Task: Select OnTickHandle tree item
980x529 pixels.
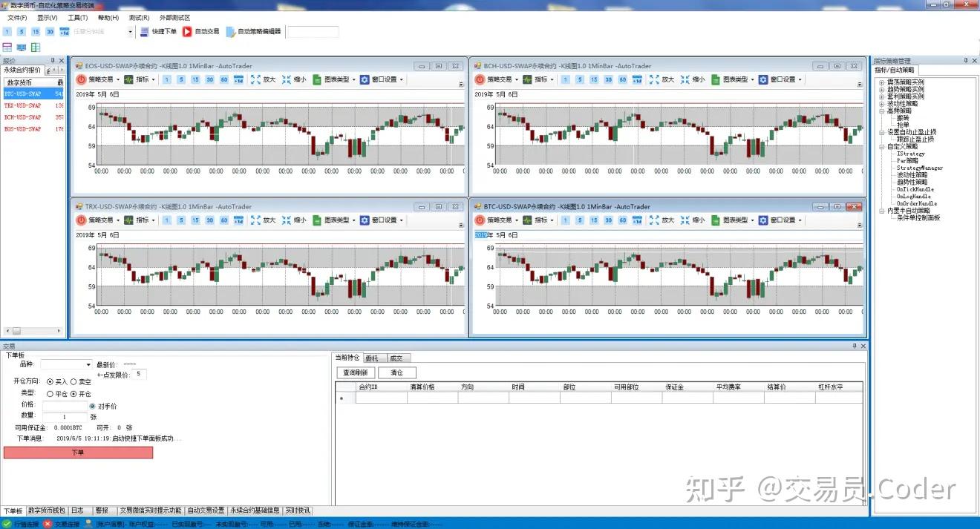Action: (x=915, y=189)
